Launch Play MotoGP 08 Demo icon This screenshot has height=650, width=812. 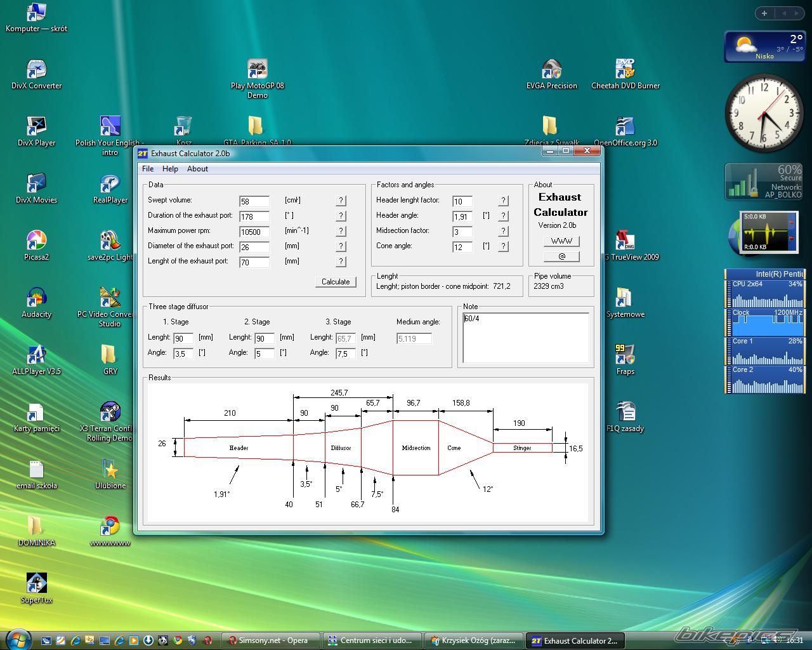(x=257, y=79)
